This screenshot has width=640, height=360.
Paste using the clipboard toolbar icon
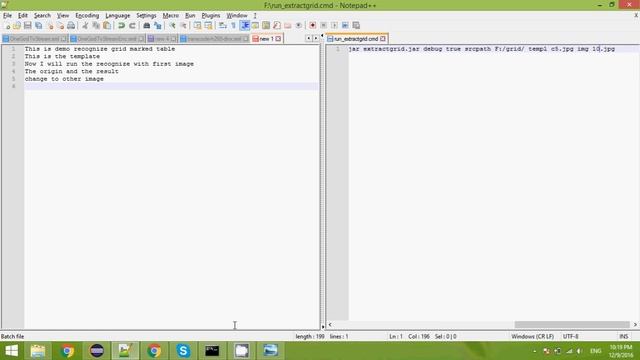[107, 26]
